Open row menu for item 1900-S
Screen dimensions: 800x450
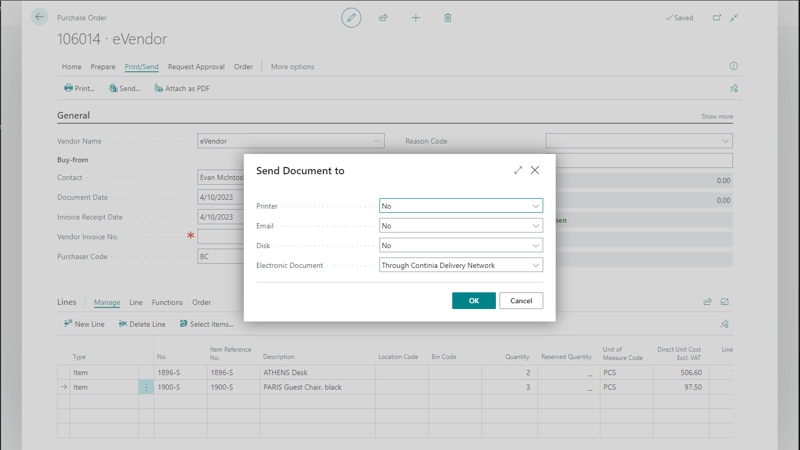click(x=146, y=387)
